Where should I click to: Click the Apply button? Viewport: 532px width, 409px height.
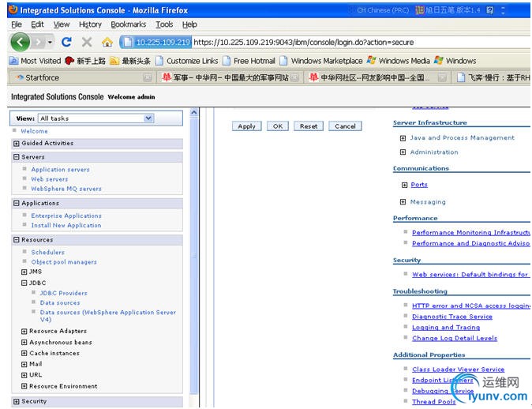click(246, 126)
